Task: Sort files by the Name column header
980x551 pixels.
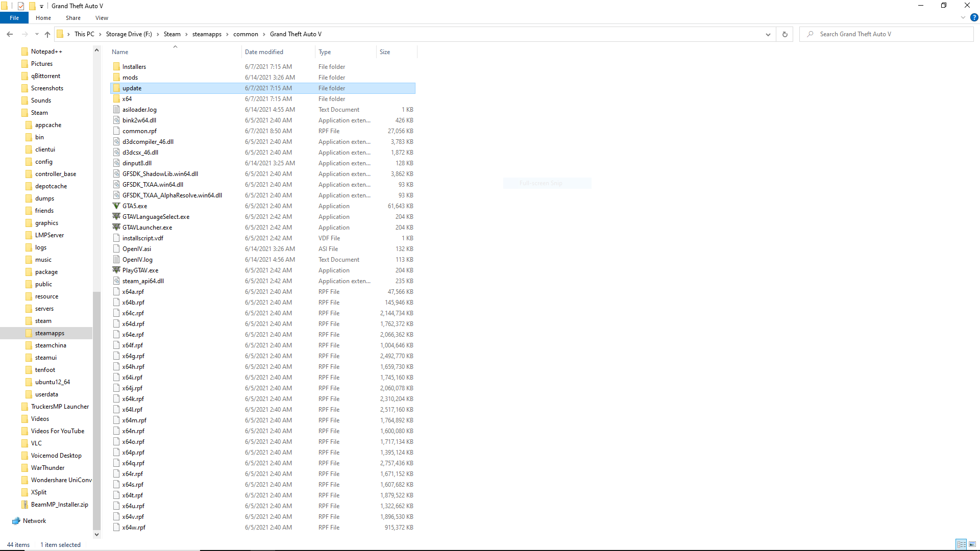Action: (x=119, y=52)
